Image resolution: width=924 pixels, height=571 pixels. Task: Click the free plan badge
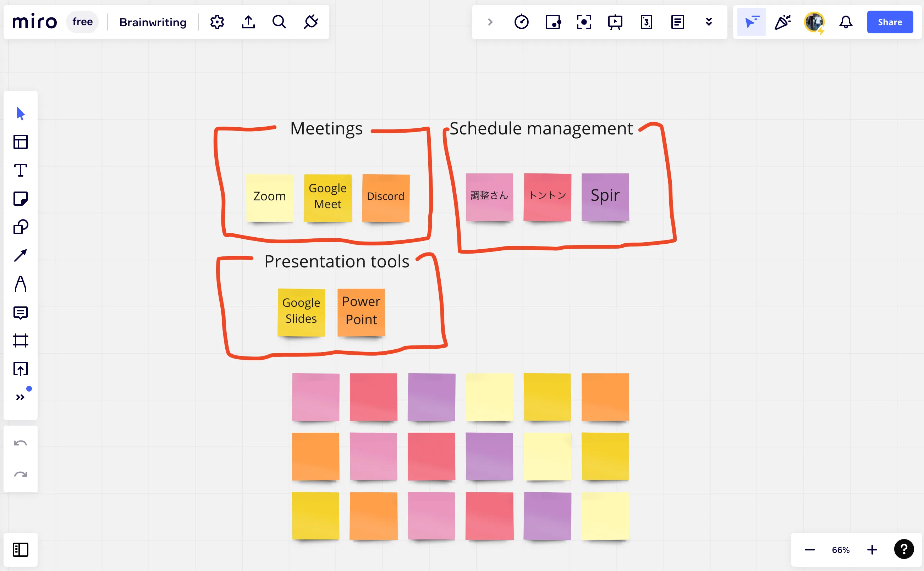[x=82, y=22]
